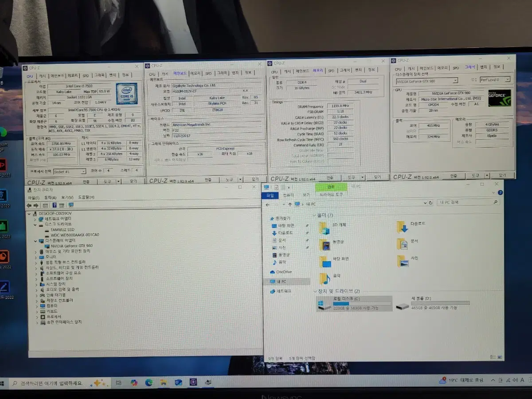
Task: Launch Microsoft Edge from the taskbar
Action: click(149, 383)
